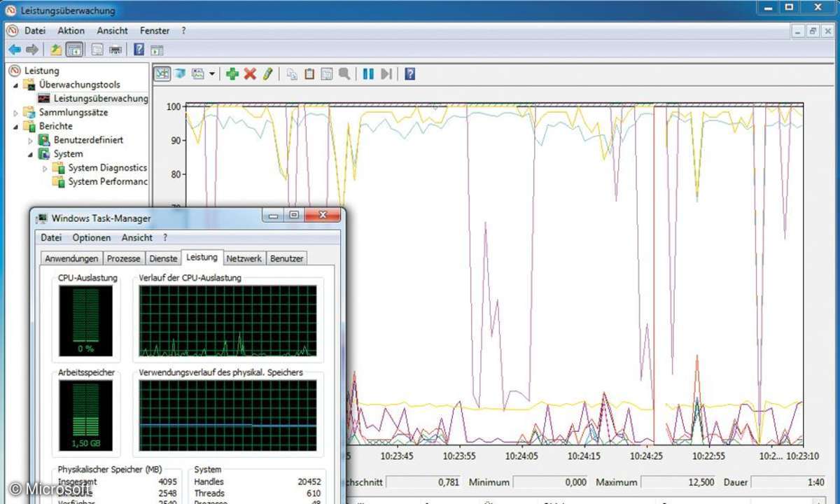Image resolution: width=840 pixels, height=504 pixels.
Task: Expand the Benutzerdefiniert node
Action: click(x=30, y=140)
